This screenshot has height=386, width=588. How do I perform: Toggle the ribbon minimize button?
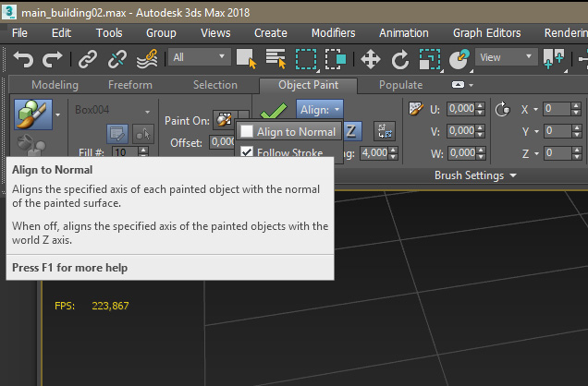pos(458,85)
